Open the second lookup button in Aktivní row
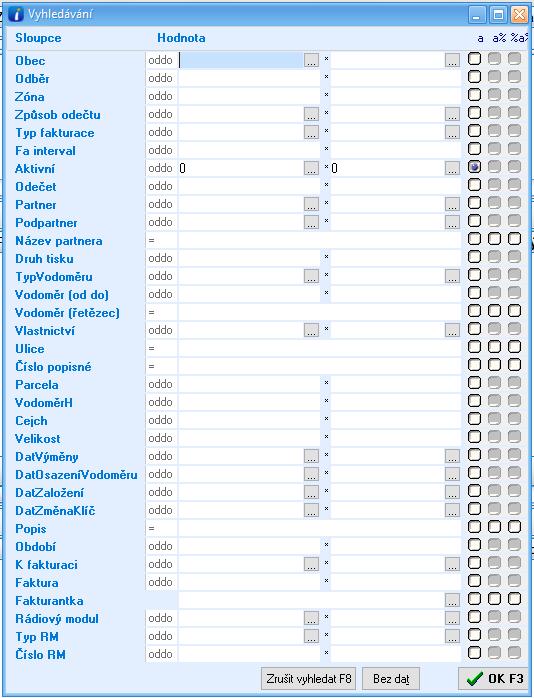Image resolution: width=534 pixels, height=698 pixels. point(452,168)
